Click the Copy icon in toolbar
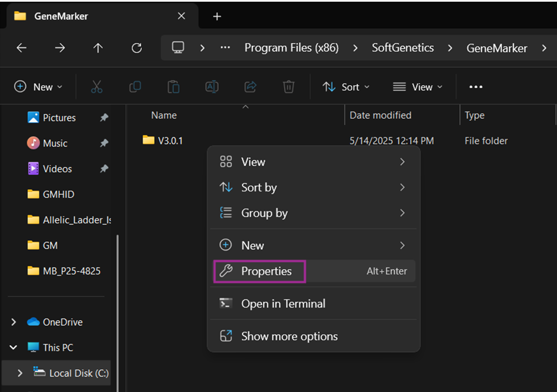The image size is (557, 392). 135,87
